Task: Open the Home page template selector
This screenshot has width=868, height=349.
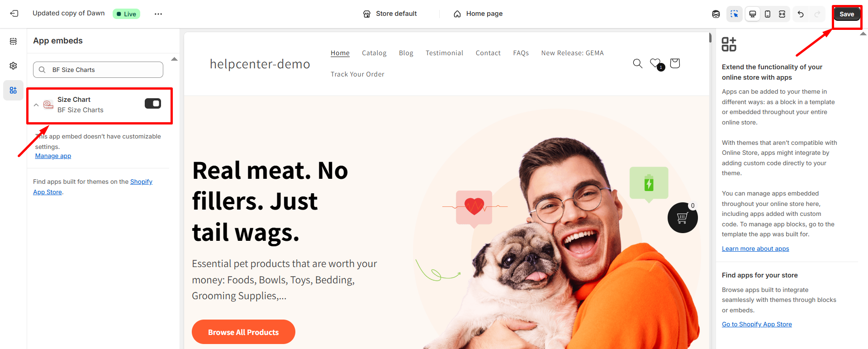Action: pyautogui.click(x=478, y=14)
